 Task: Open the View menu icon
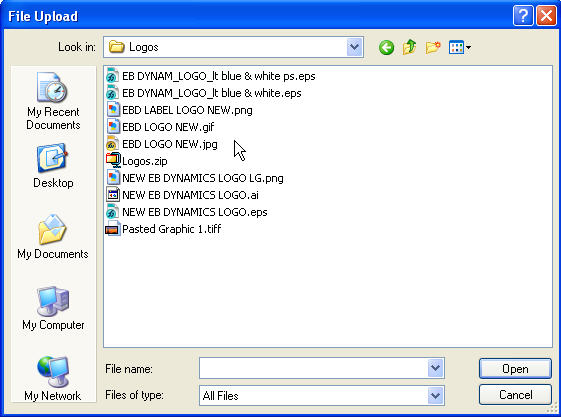pos(460,47)
